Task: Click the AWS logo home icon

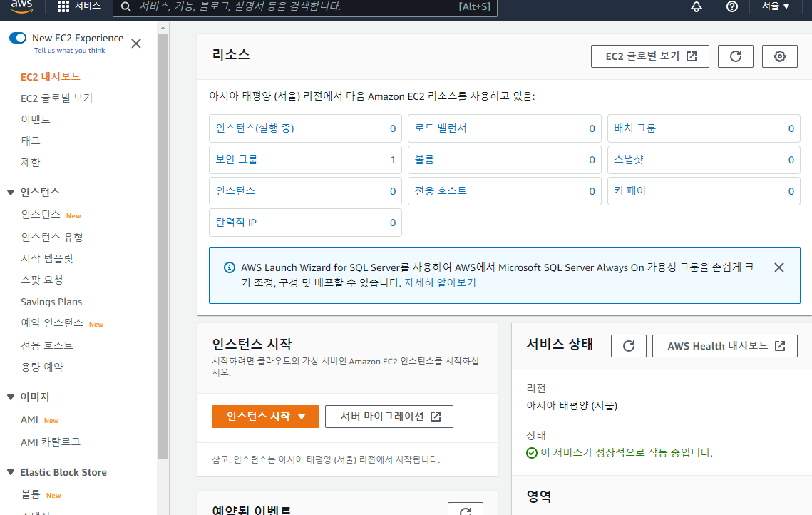Action: coord(22,6)
